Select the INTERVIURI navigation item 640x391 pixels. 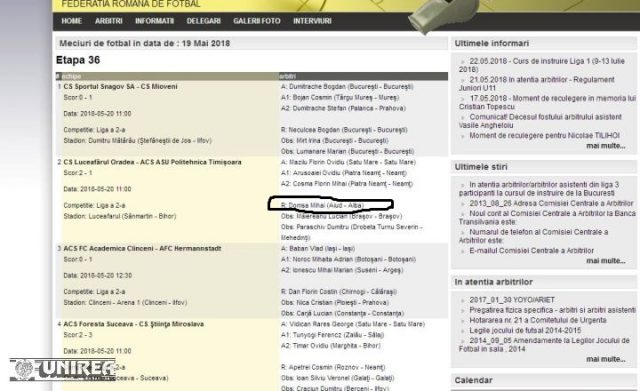312,21
